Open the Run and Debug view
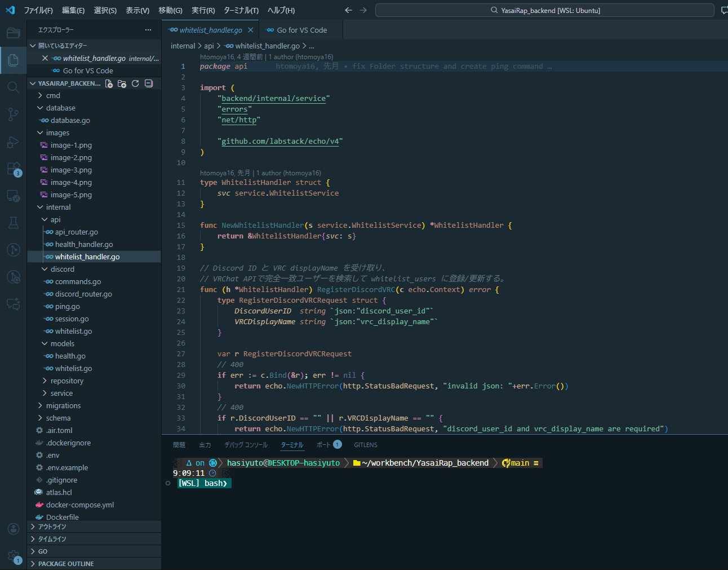 pyautogui.click(x=13, y=142)
